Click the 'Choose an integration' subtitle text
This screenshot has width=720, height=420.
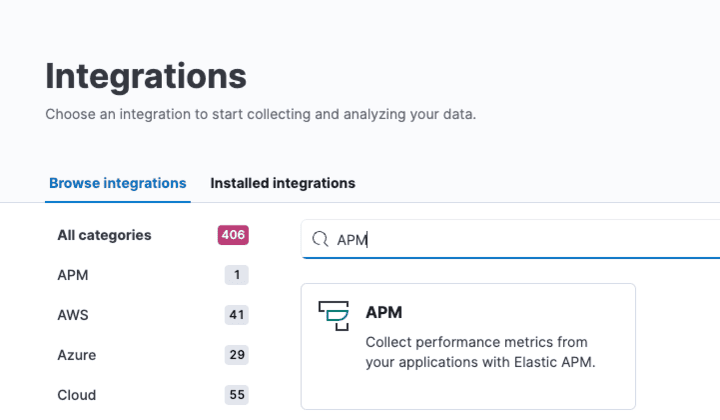click(260, 114)
